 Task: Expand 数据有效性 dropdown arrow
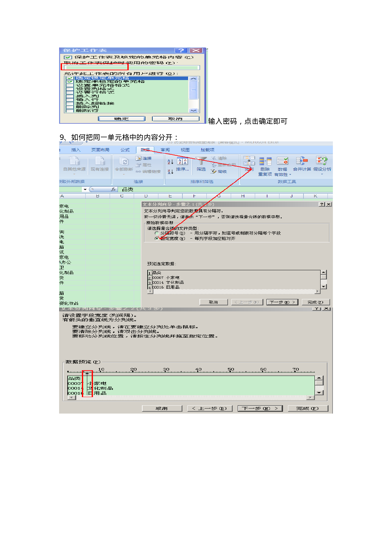pyautogui.click(x=290, y=175)
